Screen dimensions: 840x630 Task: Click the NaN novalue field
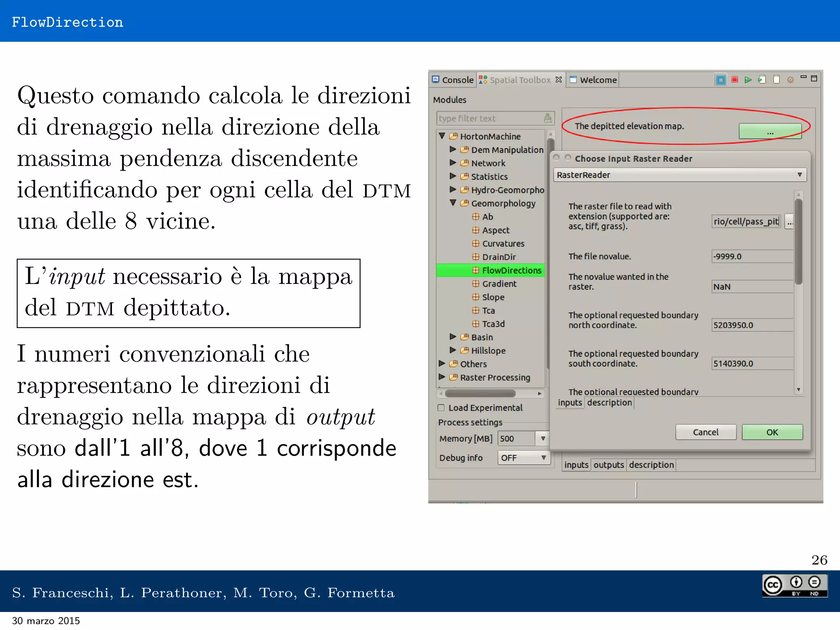752,287
